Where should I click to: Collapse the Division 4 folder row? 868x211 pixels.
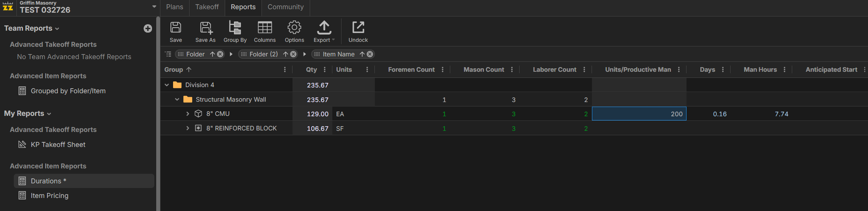click(167, 85)
